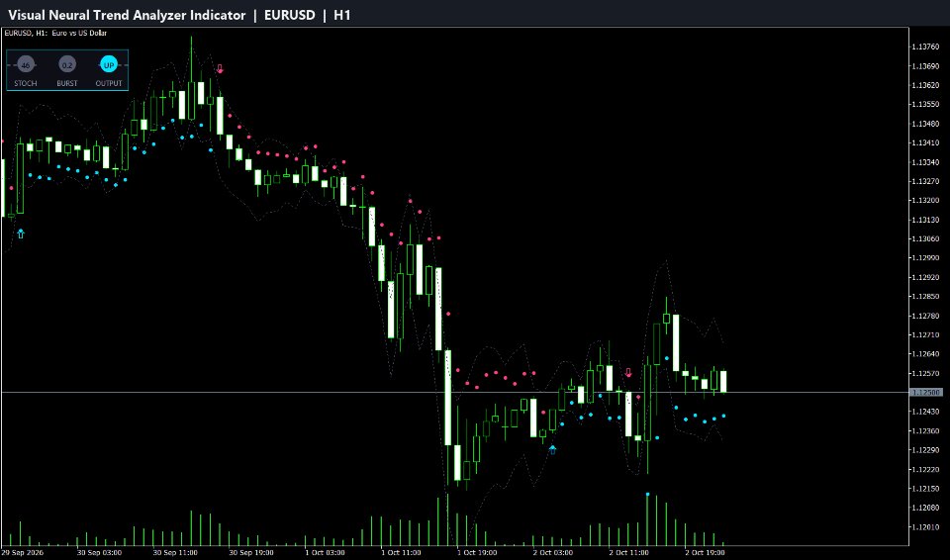Click the 2 Oct 19:00 time label

[x=705, y=553]
